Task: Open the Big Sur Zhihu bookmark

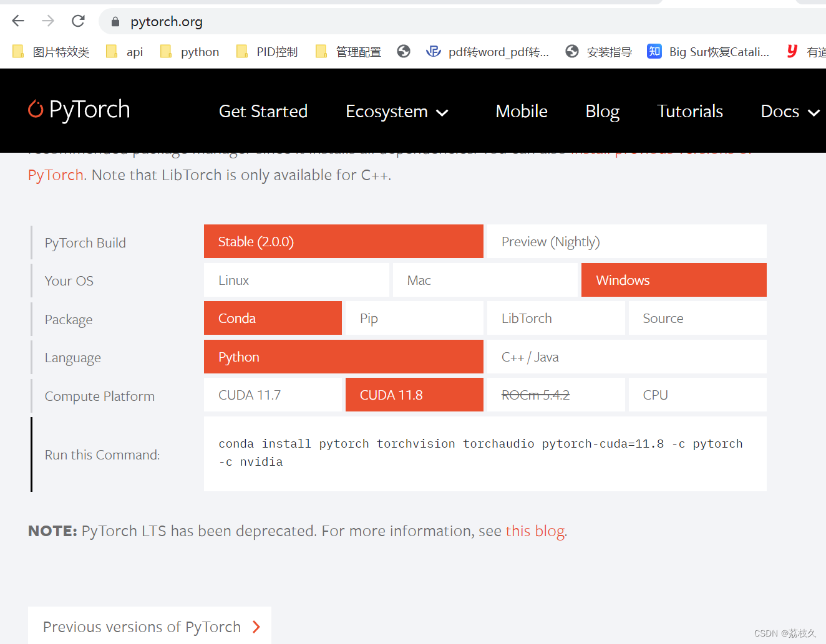Action: tap(708, 52)
